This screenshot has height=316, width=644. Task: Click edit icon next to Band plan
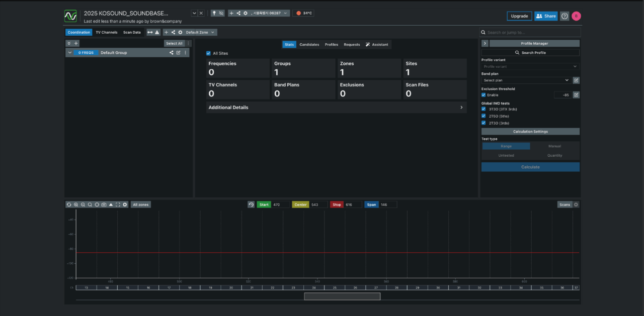point(576,80)
